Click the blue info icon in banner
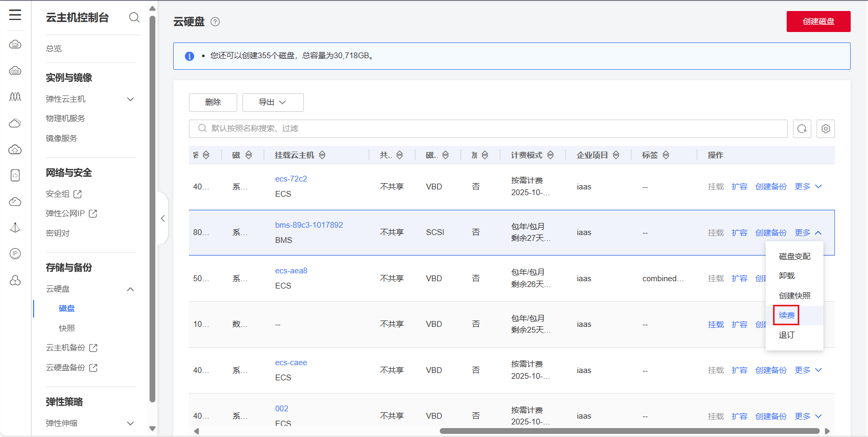The width and height of the screenshot is (868, 437). [189, 56]
